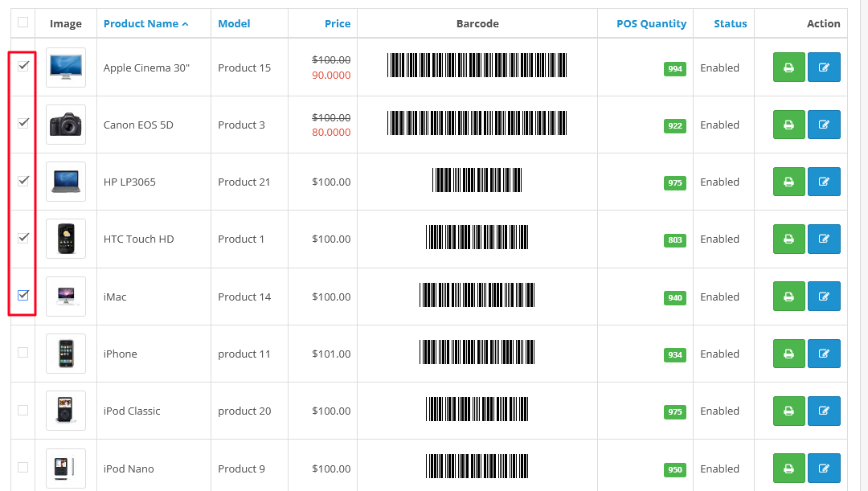Check the iPod Classic row checkbox

(x=23, y=410)
